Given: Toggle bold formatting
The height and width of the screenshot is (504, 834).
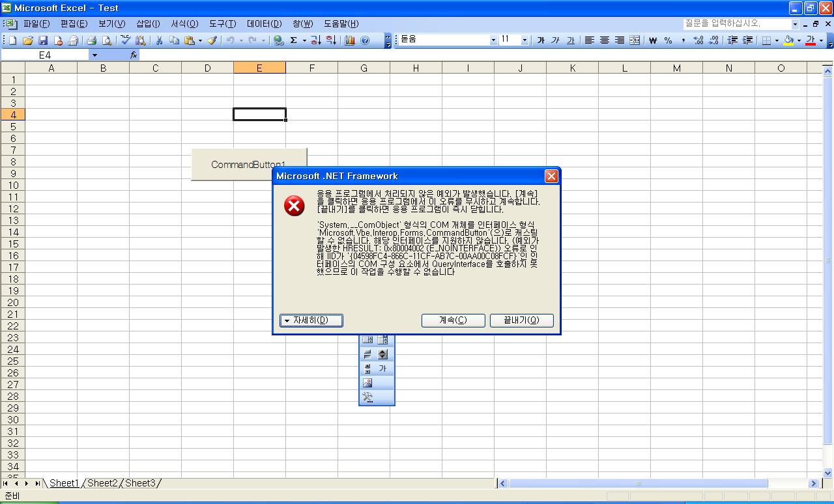Looking at the screenshot, I should pyautogui.click(x=540, y=40).
